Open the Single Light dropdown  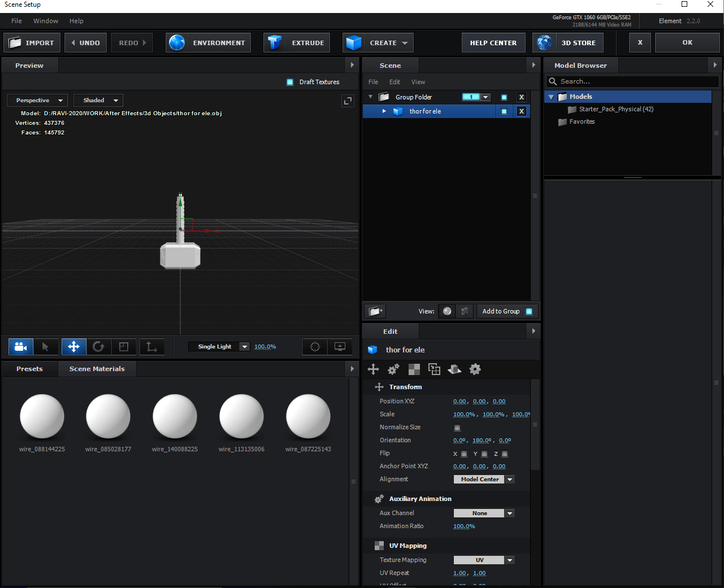point(219,347)
